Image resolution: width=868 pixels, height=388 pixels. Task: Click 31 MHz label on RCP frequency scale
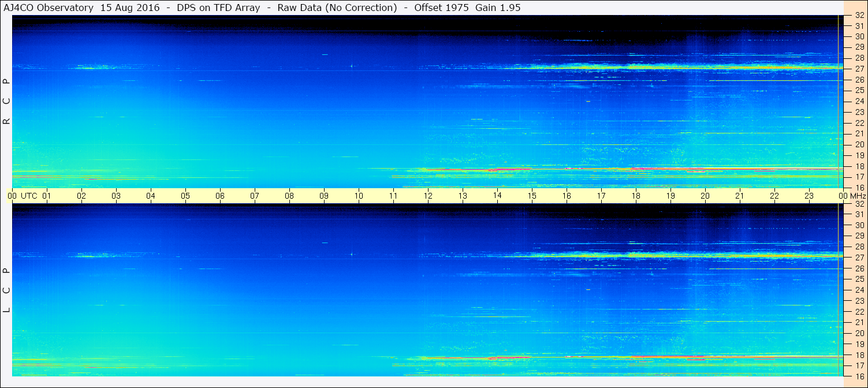[x=859, y=26]
